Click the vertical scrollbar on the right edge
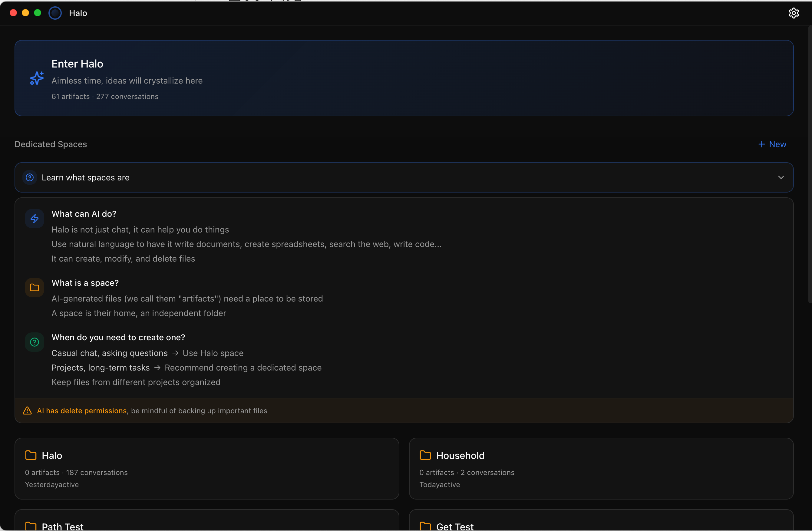The width and height of the screenshot is (812, 531). (810, 165)
